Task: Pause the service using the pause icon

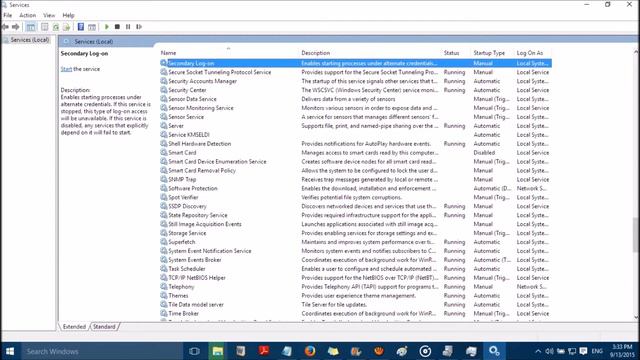Action: tap(128, 27)
